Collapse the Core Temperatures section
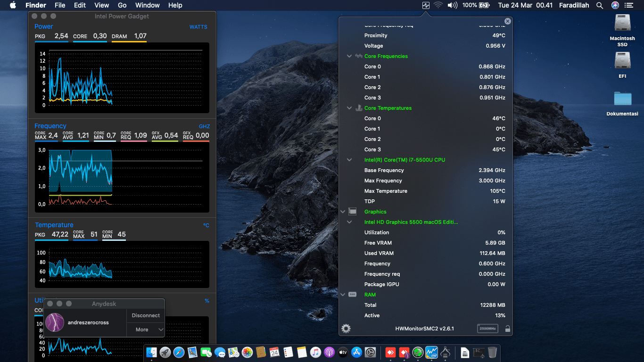Image resolution: width=644 pixels, height=362 pixels. tap(349, 108)
